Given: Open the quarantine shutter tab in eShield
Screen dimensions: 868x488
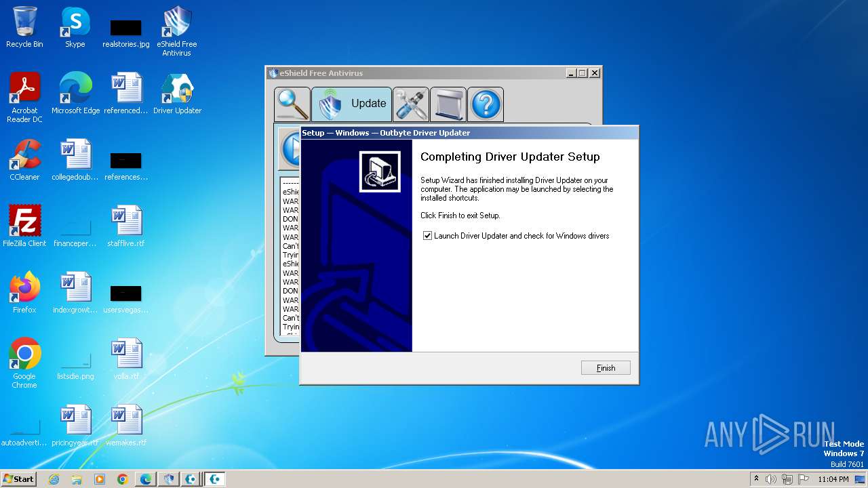Looking at the screenshot, I should [x=448, y=104].
